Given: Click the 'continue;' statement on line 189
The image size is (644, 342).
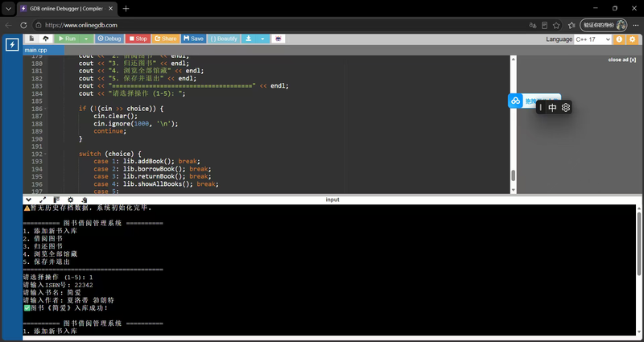Looking at the screenshot, I should [110, 131].
